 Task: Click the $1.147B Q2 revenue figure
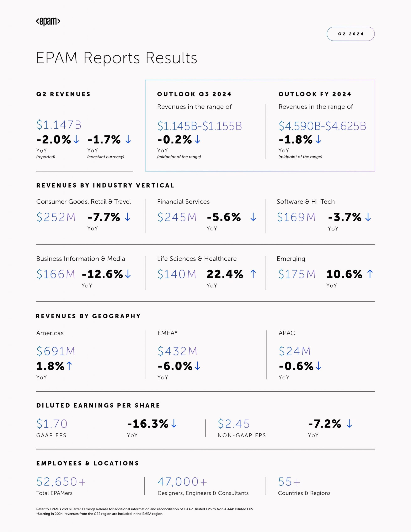(x=59, y=125)
